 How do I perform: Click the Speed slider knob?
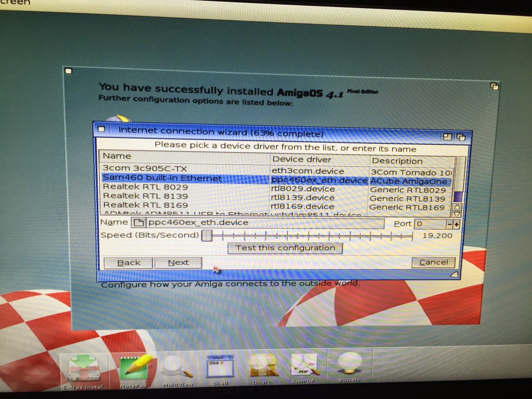pyautogui.click(x=207, y=236)
